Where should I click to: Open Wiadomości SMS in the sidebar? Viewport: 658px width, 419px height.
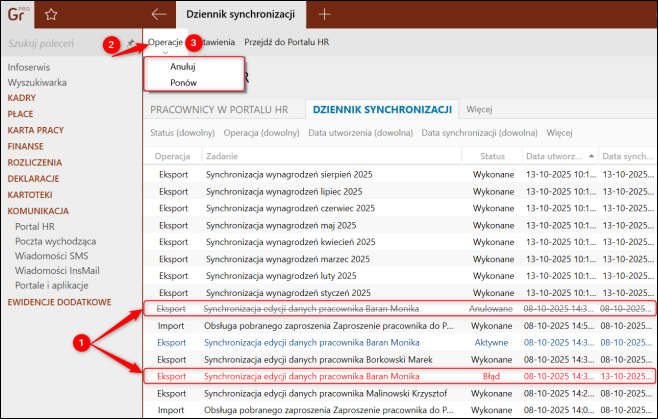(49, 256)
